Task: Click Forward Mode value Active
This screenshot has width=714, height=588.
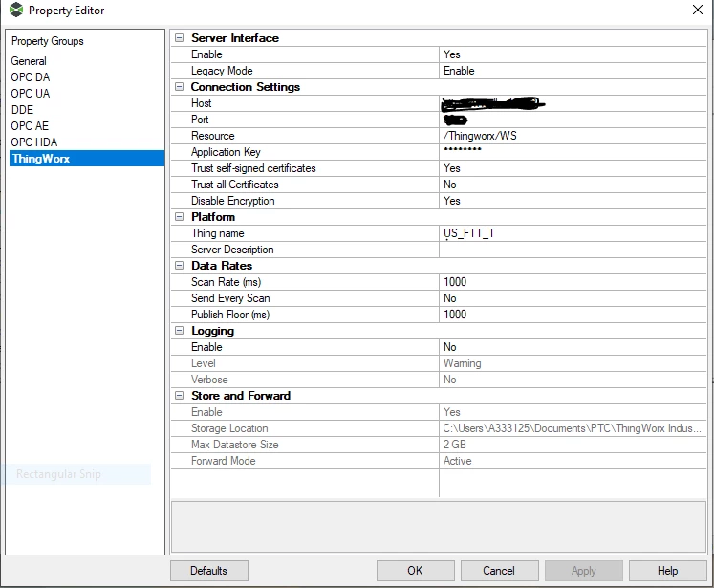Action: click(x=573, y=461)
